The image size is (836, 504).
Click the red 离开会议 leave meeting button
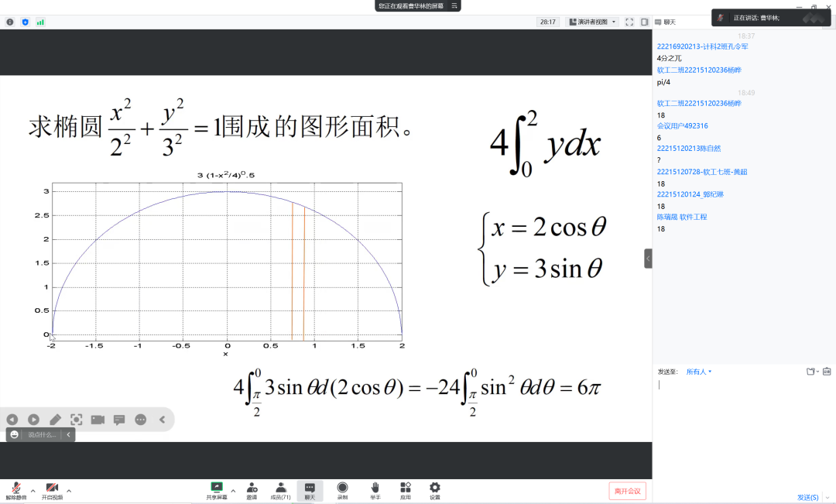[627, 491]
